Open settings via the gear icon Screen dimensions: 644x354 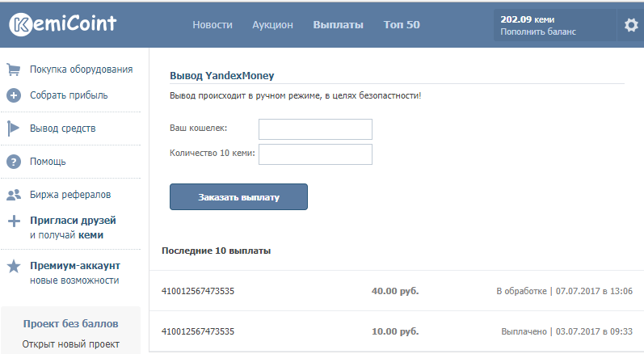[631, 26]
